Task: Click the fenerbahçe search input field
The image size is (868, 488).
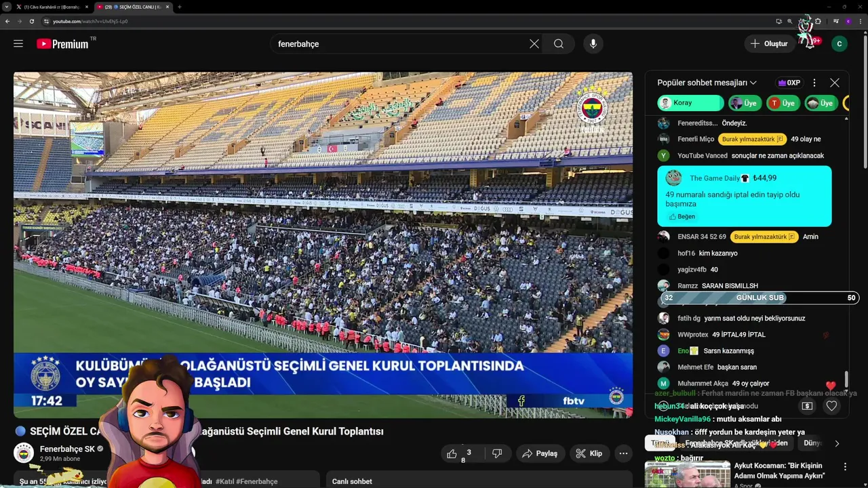Action: [x=400, y=43]
